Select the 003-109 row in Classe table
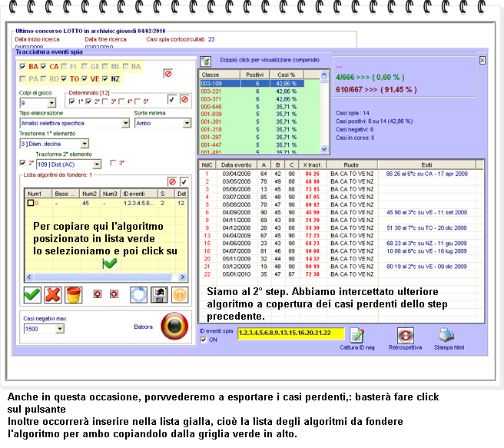Viewport: 504px width, 448px height. pos(252,84)
